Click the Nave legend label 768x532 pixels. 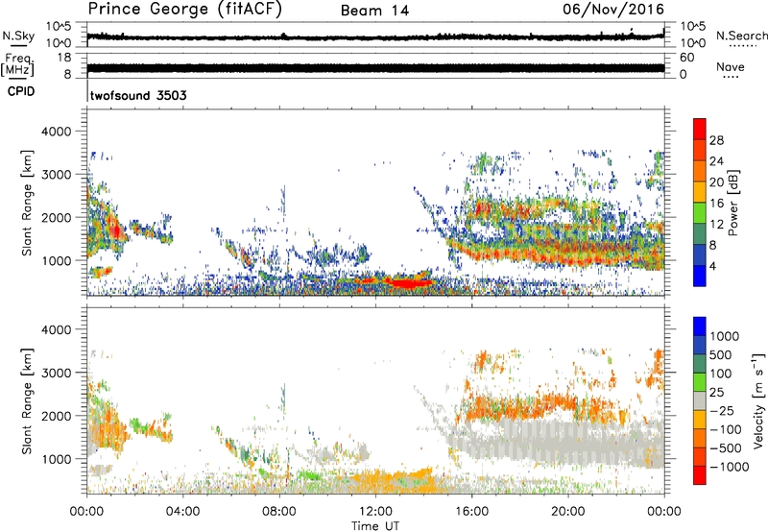(x=731, y=67)
